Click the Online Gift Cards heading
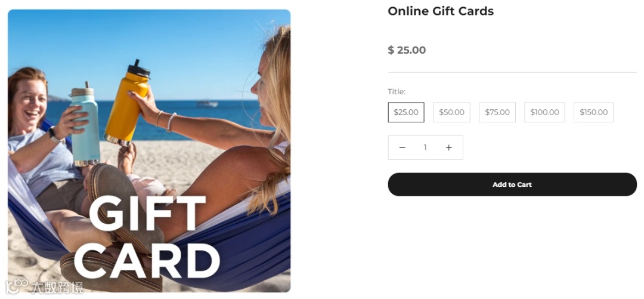The image size is (644, 299). pos(441,11)
